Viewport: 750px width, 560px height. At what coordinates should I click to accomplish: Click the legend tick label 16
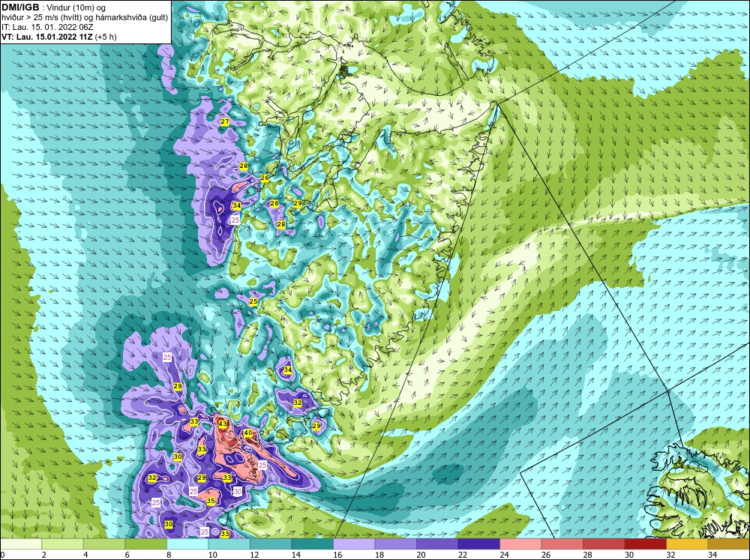point(337,555)
